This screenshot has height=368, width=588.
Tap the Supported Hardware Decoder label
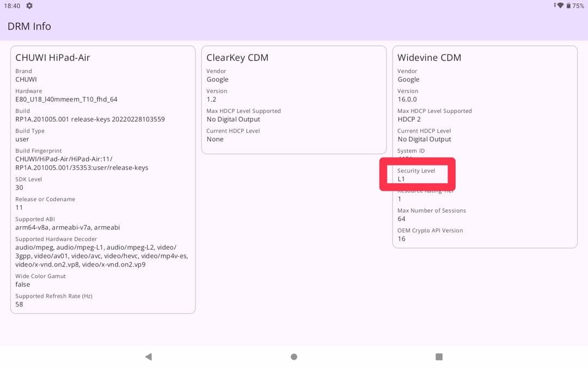pos(56,239)
